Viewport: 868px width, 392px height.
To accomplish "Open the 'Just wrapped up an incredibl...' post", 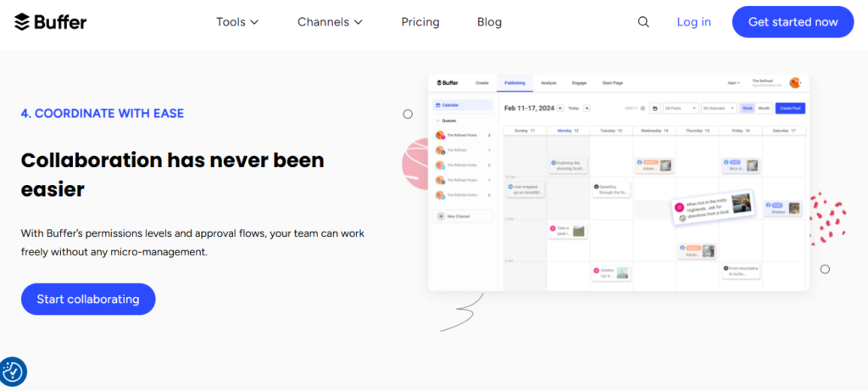I will tap(526, 189).
